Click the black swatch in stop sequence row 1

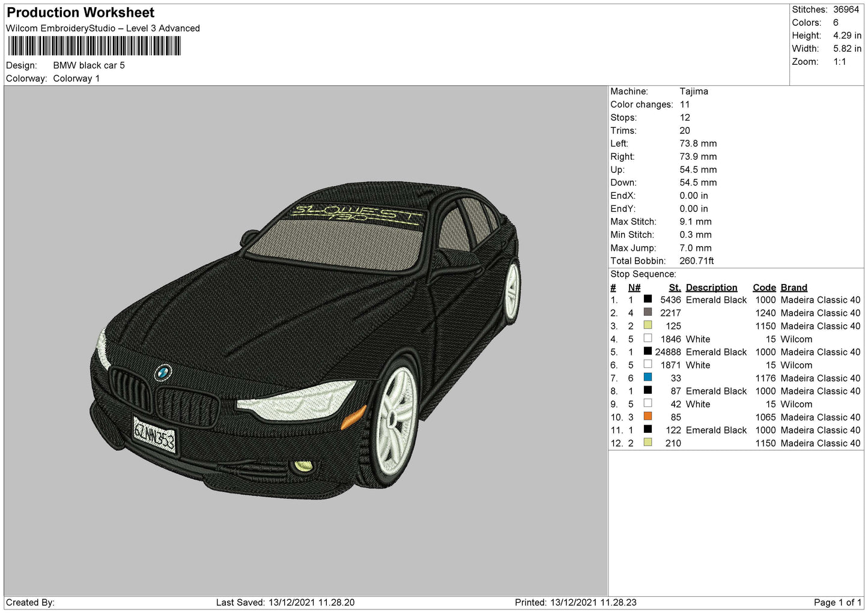point(648,299)
